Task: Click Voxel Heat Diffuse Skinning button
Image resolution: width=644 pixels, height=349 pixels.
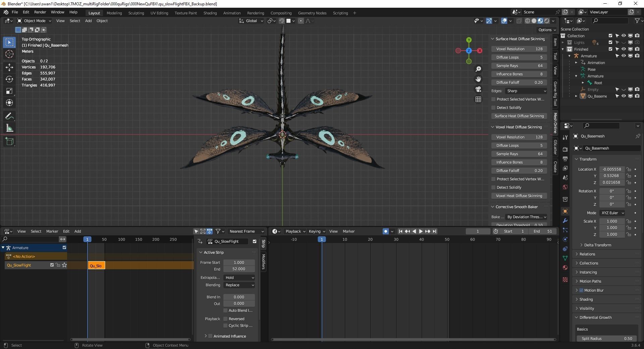Action: pos(519,196)
